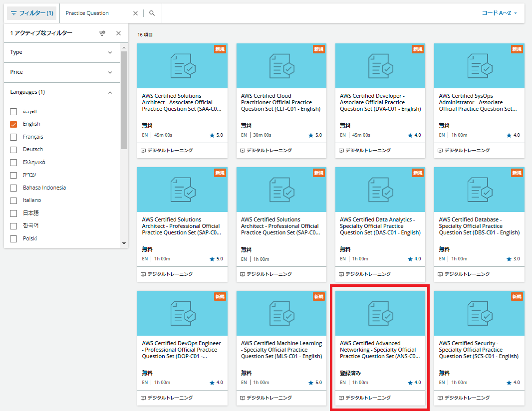The width and height of the screenshot is (532, 411).
Task: Click AWS Certified SysOps Administrator title link
Action: click(478, 102)
